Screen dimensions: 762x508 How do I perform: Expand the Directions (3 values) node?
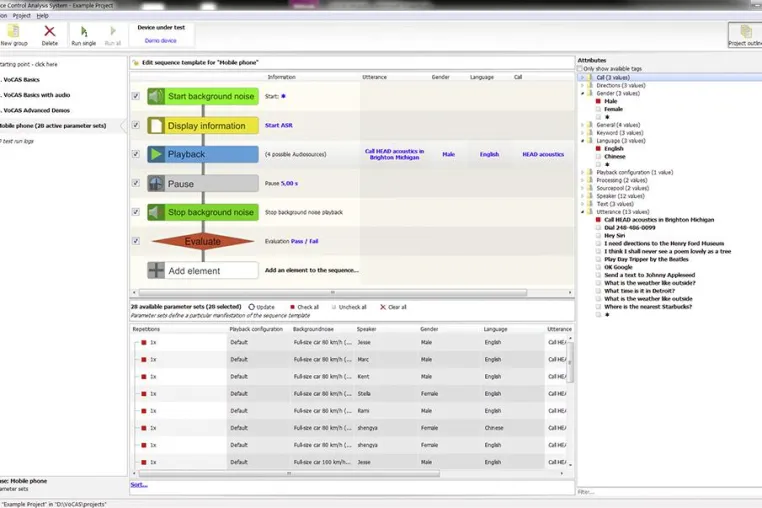click(583, 85)
